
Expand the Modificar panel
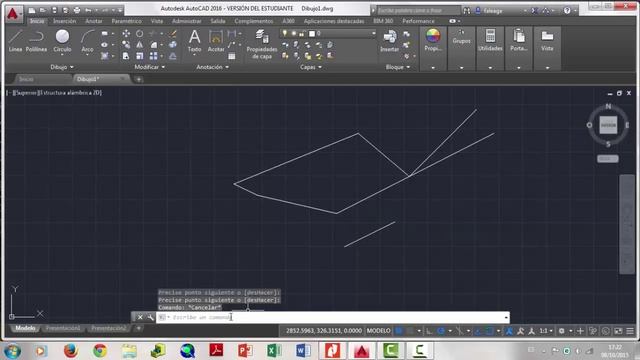[150, 67]
